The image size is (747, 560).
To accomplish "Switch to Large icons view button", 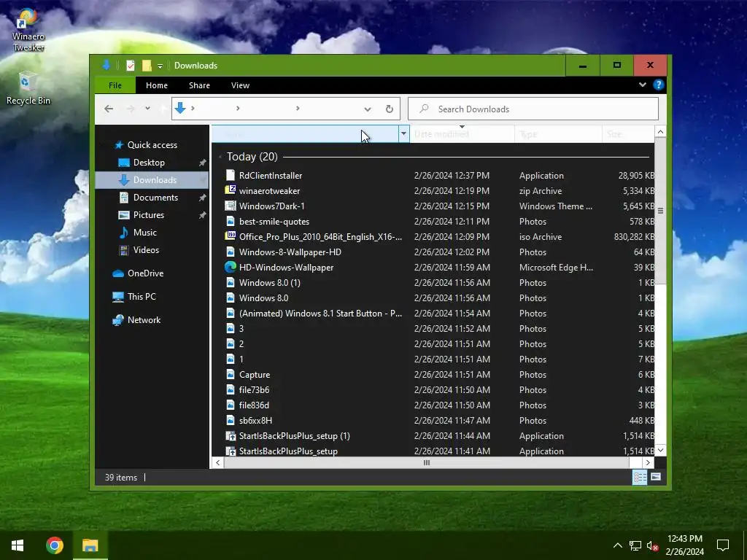I will 656,477.
